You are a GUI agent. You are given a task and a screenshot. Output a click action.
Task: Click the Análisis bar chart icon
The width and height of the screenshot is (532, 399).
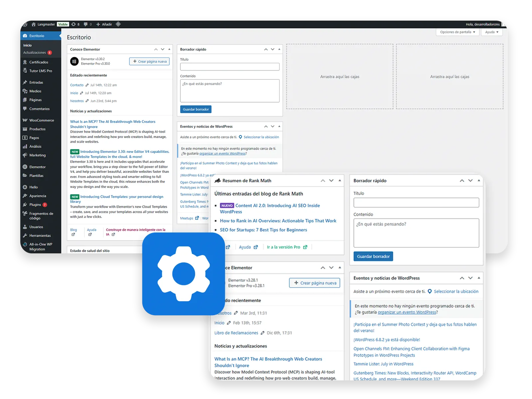tap(25, 146)
